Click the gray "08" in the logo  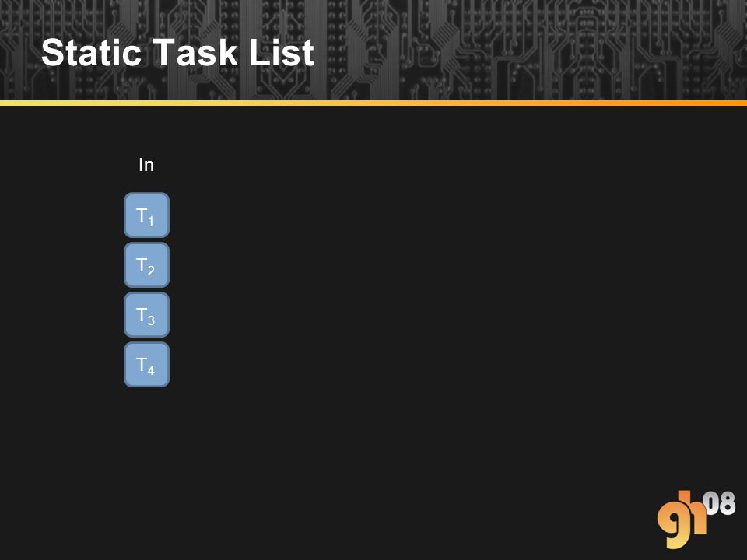tap(719, 504)
